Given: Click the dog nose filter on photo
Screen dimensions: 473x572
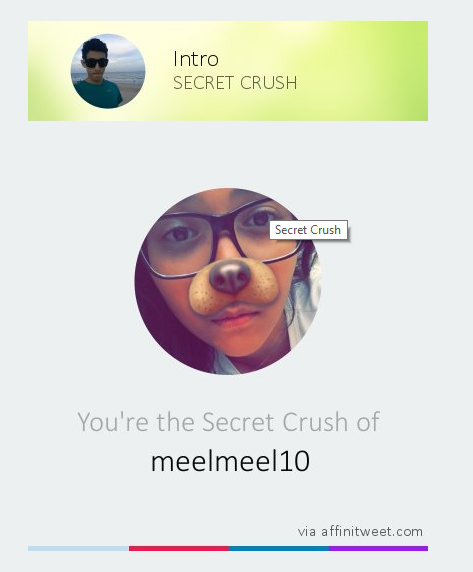Looking at the screenshot, I should (x=232, y=278).
